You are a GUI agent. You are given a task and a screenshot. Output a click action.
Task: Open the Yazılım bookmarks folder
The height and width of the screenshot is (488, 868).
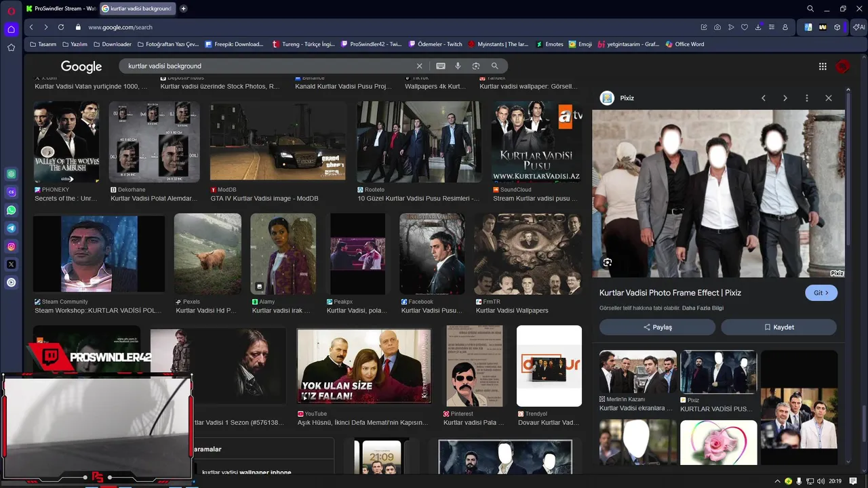[75, 44]
